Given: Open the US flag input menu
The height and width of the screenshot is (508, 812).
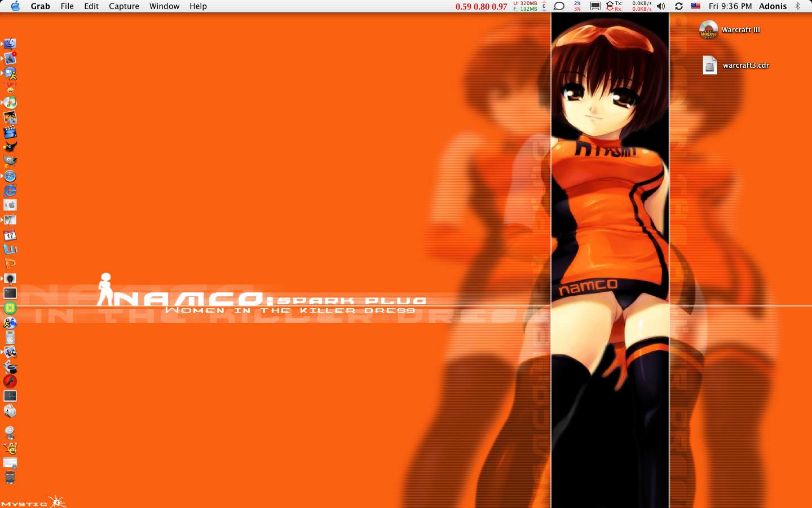Looking at the screenshot, I should tap(696, 6).
